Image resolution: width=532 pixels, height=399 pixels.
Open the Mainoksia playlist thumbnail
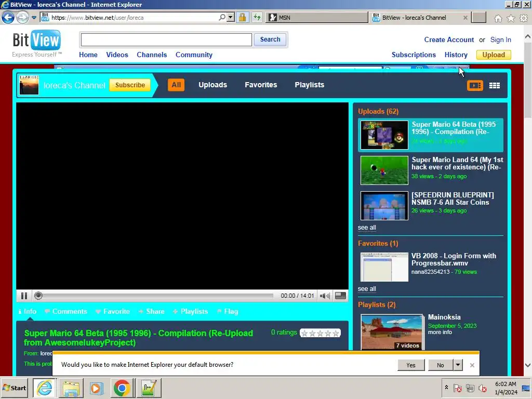click(x=392, y=332)
